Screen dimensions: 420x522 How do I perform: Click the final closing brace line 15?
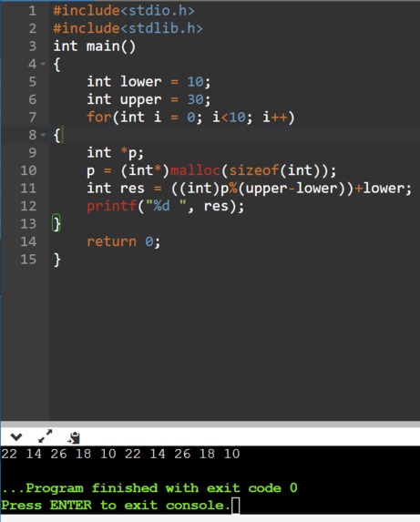(56, 260)
